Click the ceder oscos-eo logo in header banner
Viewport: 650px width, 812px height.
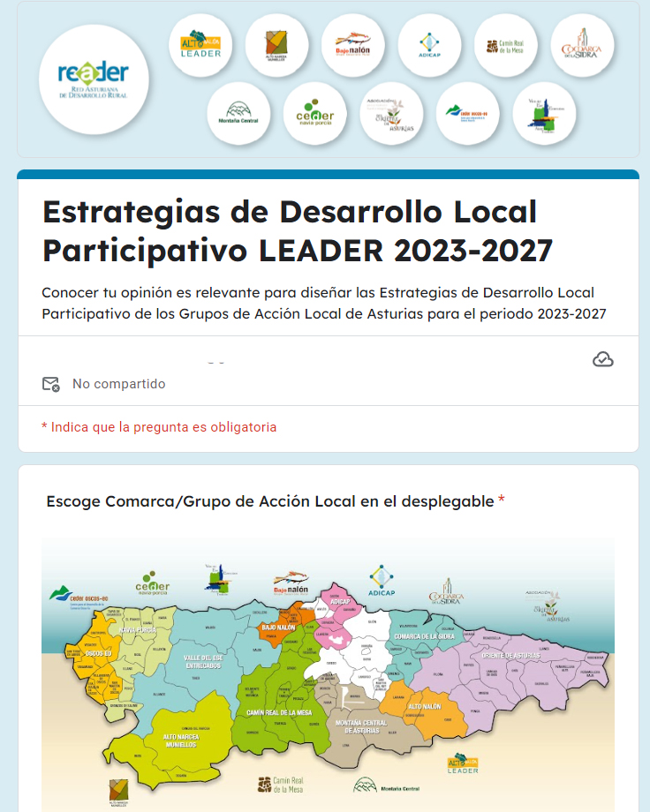tap(467, 113)
